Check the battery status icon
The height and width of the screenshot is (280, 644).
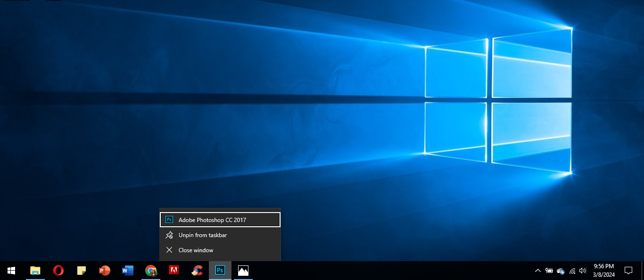[549, 271]
